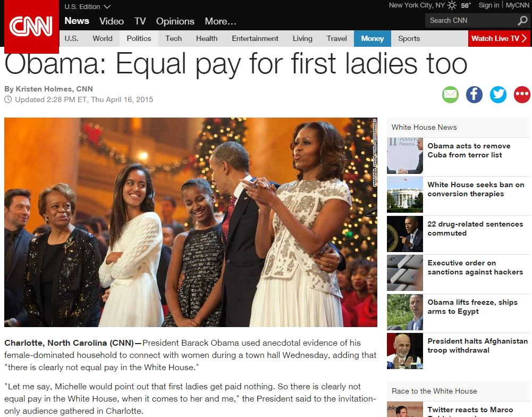Open the More… navigation menu
Image resolution: width=532 pixels, height=417 pixels.
221,21
